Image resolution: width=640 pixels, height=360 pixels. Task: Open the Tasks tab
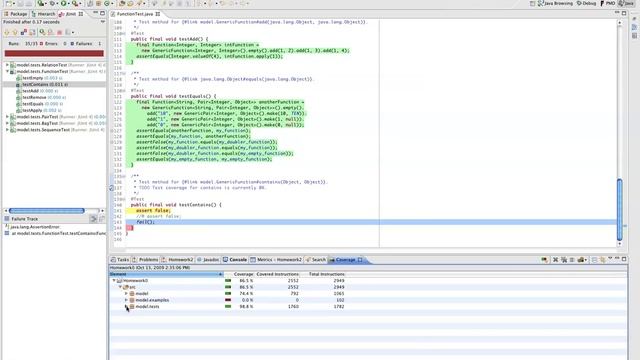pyautogui.click(x=120, y=260)
